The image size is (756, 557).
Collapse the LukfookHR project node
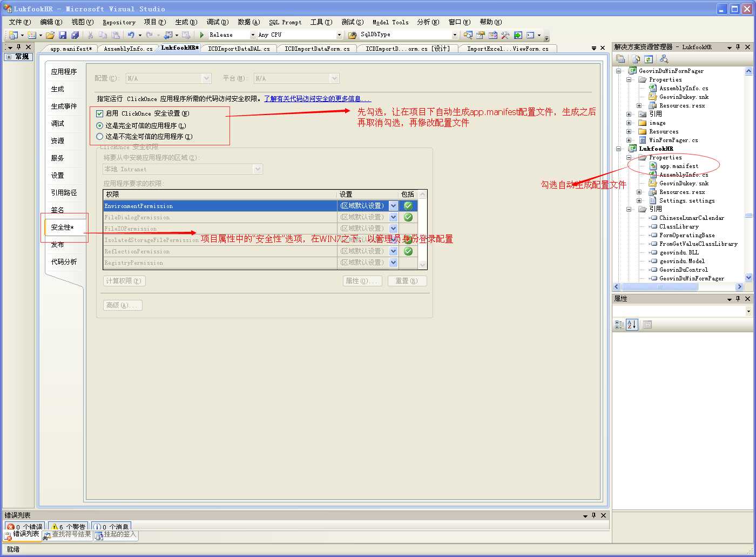[x=618, y=149]
